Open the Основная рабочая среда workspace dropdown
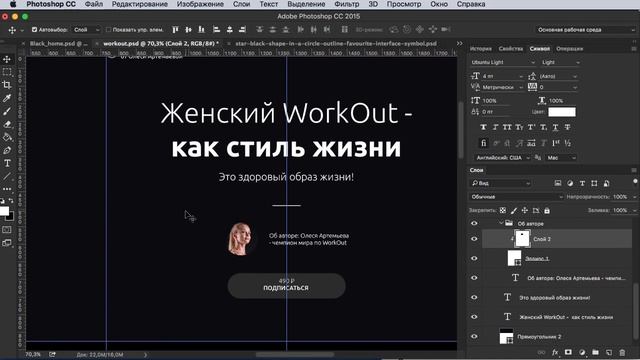The width and height of the screenshot is (640, 360). [585, 29]
